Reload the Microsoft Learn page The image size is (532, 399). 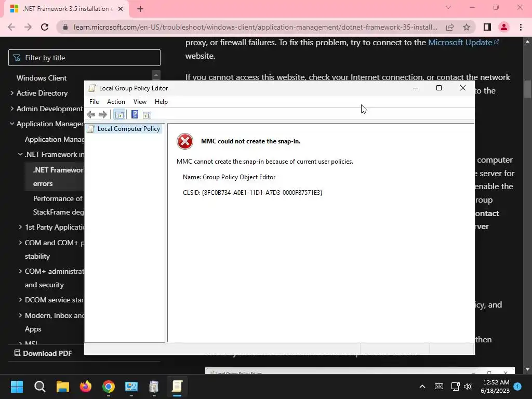click(x=45, y=27)
